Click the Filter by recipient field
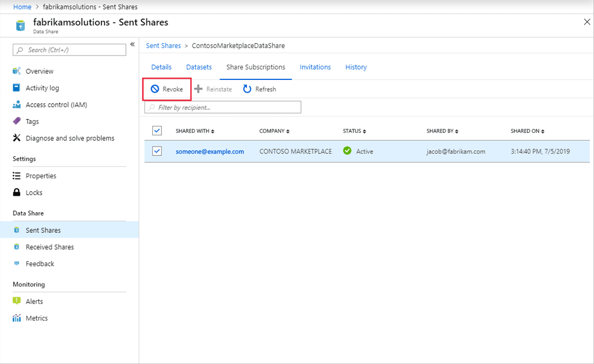The width and height of the screenshot is (594, 364). 222,107
